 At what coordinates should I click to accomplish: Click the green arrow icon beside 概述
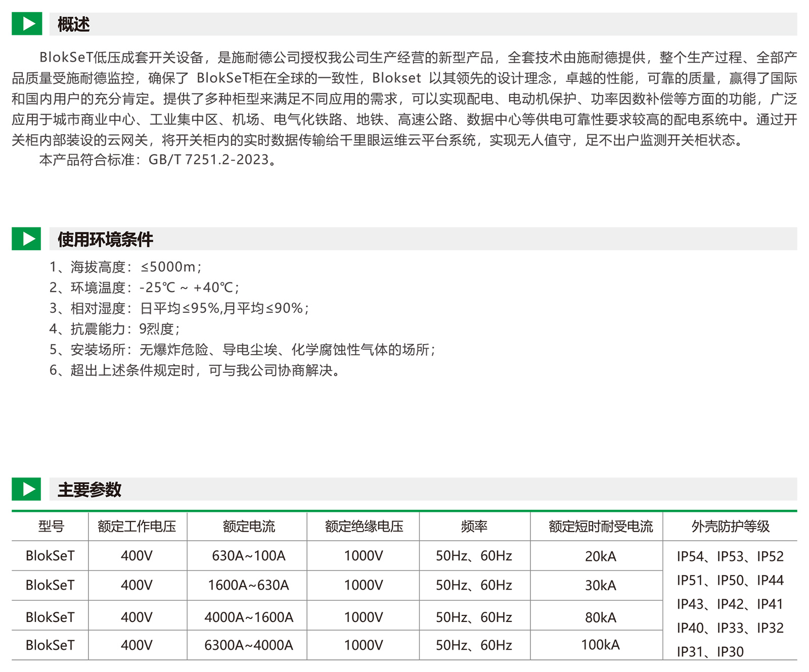pyautogui.click(x=26, y=24)
